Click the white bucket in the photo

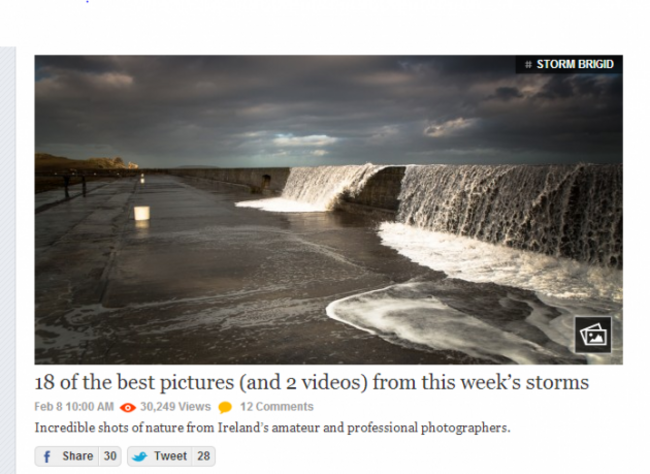pos(142,213)
